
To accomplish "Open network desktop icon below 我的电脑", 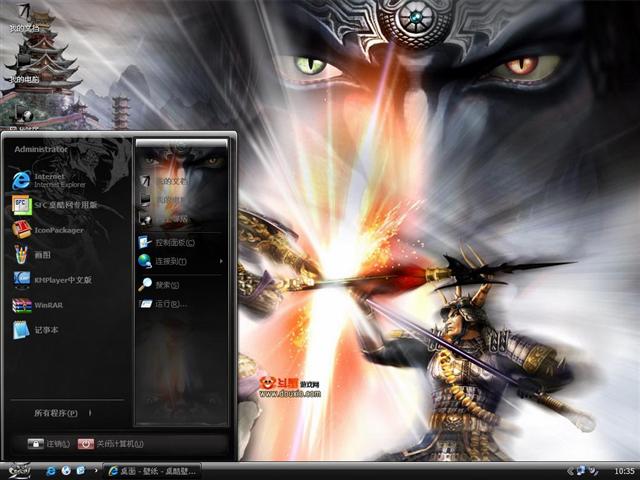I will click(24, 118).
